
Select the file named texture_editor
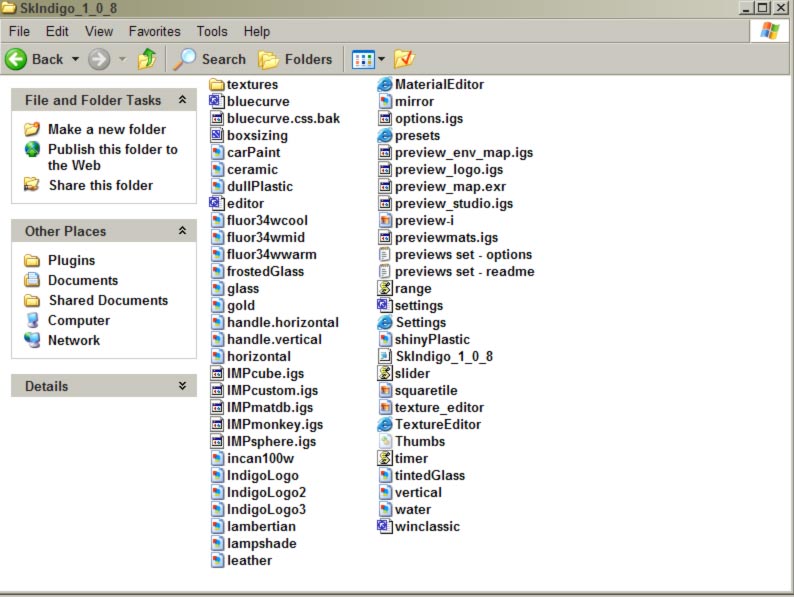point(439,408)
